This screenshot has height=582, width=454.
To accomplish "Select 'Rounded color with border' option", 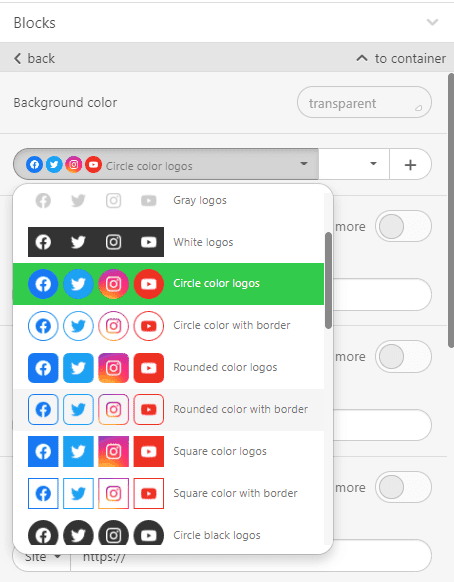I will (169, 410).
